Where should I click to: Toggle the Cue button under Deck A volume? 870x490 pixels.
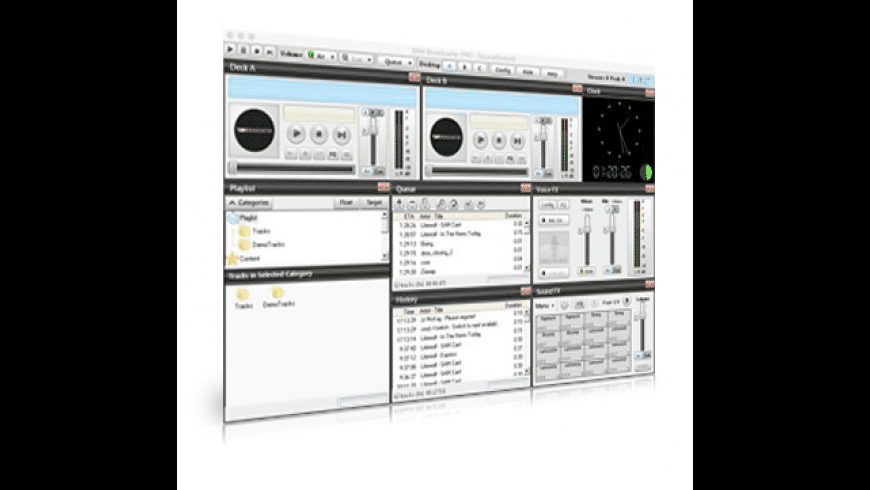point(380,171)
